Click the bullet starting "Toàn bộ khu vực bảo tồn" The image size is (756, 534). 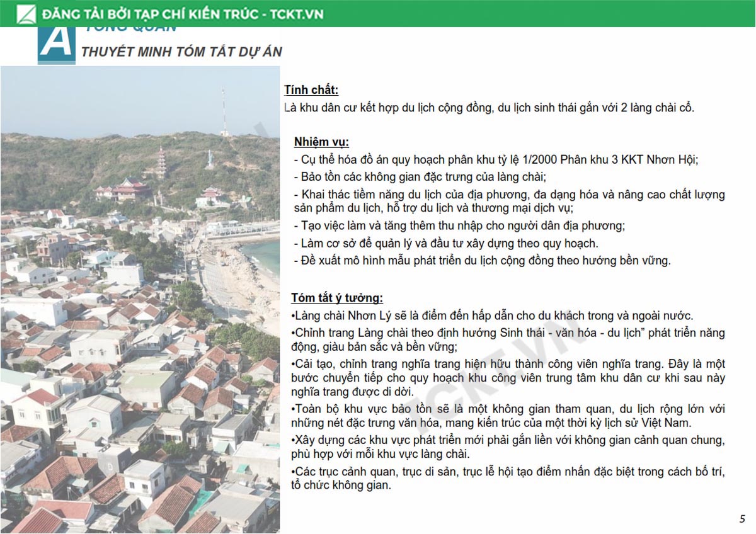pos(508,416)
